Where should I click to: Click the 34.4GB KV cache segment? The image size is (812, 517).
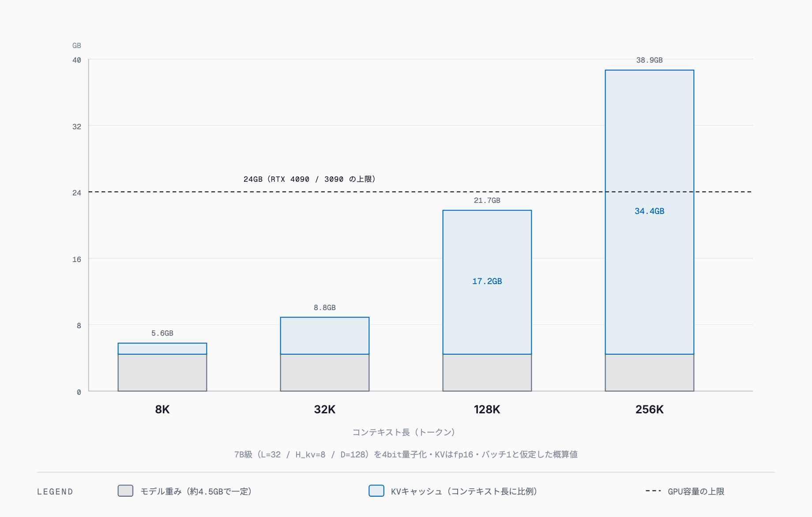650,212
